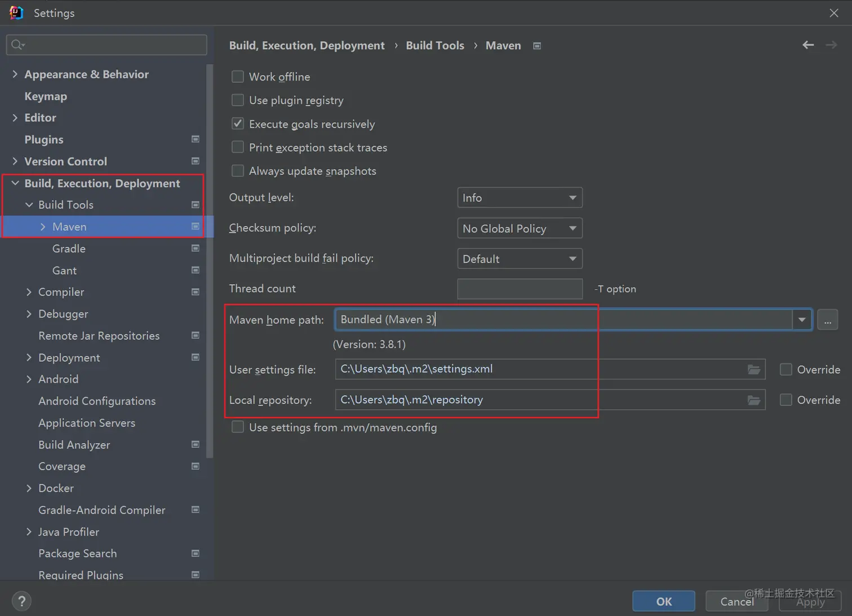Uncheck Execute goals recursively

pos(238,124)
